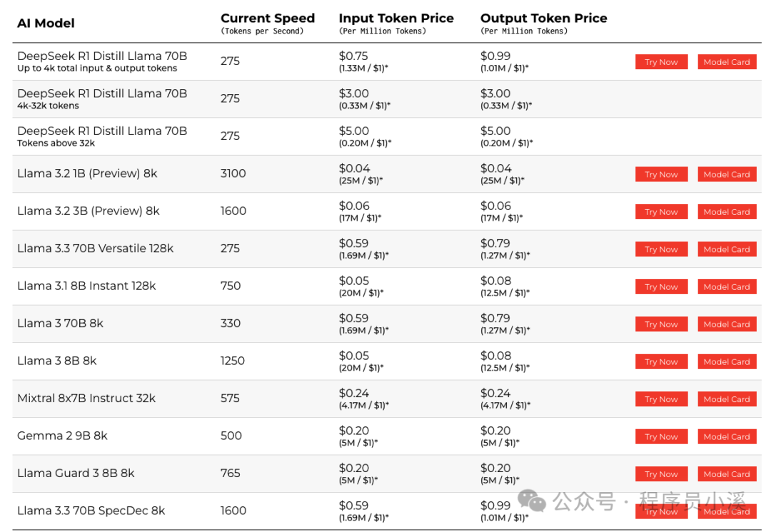Screen dimensions: 771x532
Task: Open Model Card for Llama 3.3 70B Versatile
Action: (x=727, y=249)
